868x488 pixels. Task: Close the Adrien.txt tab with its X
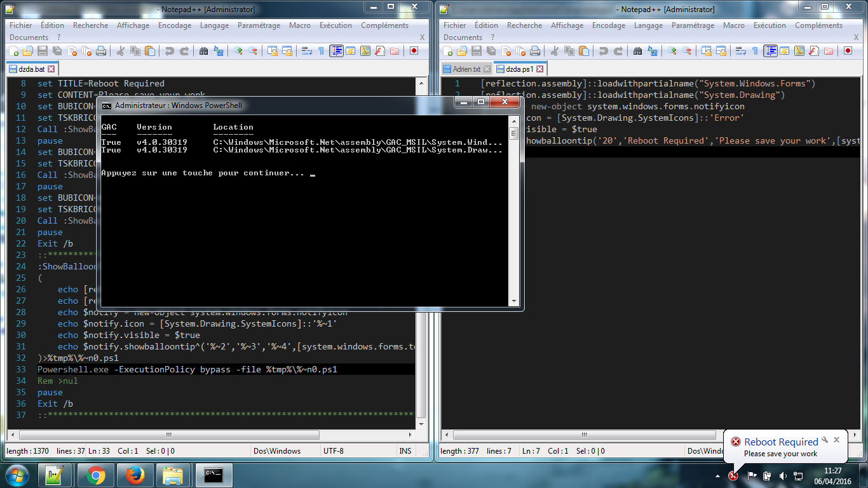pos(487,69)
